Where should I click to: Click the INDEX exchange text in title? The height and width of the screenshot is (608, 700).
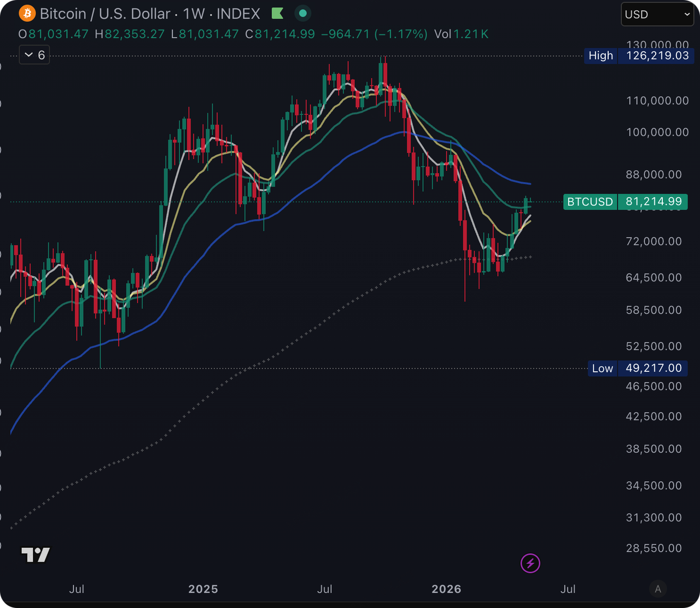(x=238, y=13)
